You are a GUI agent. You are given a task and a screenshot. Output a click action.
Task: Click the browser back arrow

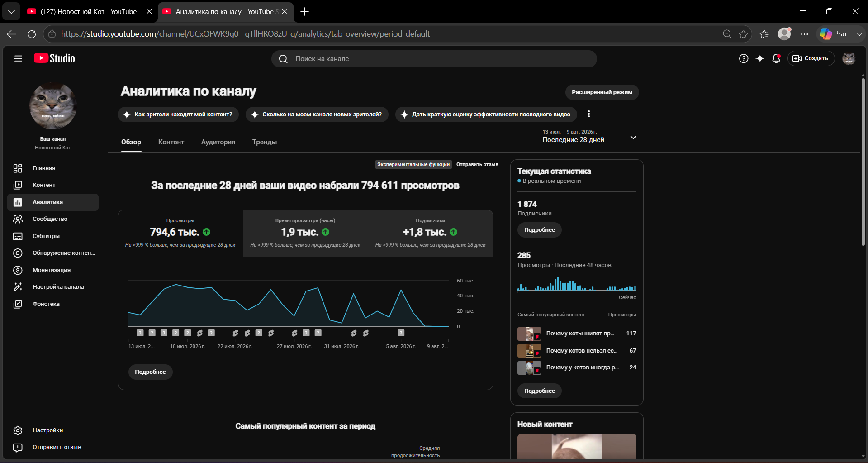click(12, 34)
